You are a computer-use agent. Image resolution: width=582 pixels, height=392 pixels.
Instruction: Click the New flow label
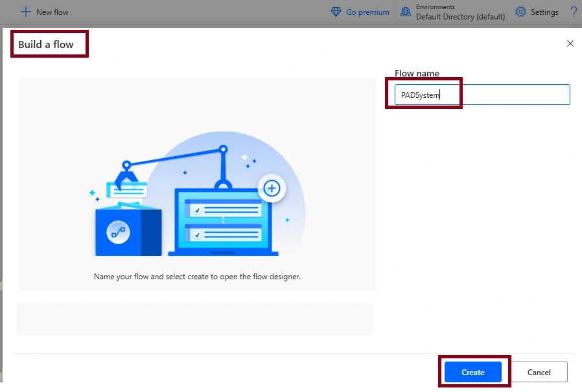tap(52, 12)
